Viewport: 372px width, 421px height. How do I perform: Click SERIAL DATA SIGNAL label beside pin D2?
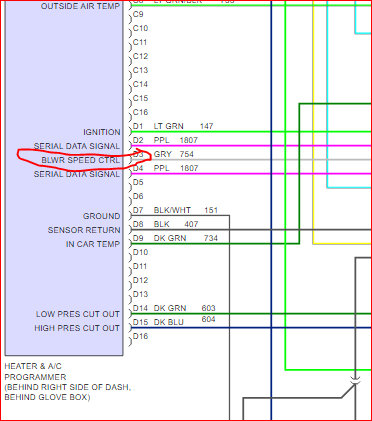coord(77,146)
